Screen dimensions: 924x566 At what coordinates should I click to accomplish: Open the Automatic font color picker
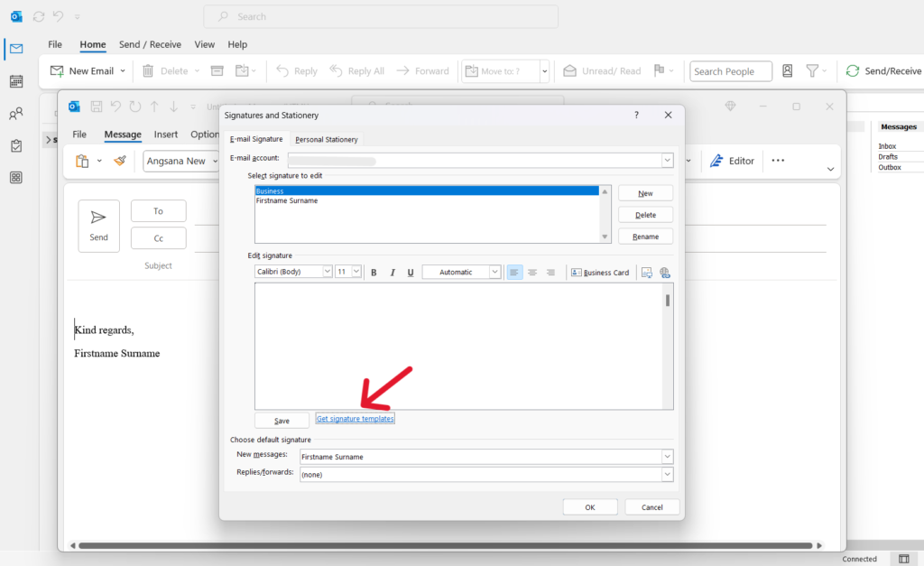click(x=493, y=272)
